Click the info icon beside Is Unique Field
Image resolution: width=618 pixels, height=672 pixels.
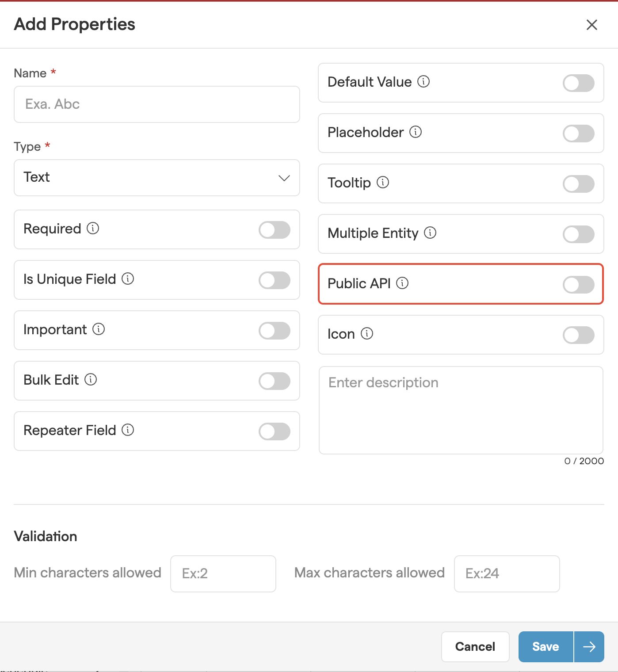128,279
